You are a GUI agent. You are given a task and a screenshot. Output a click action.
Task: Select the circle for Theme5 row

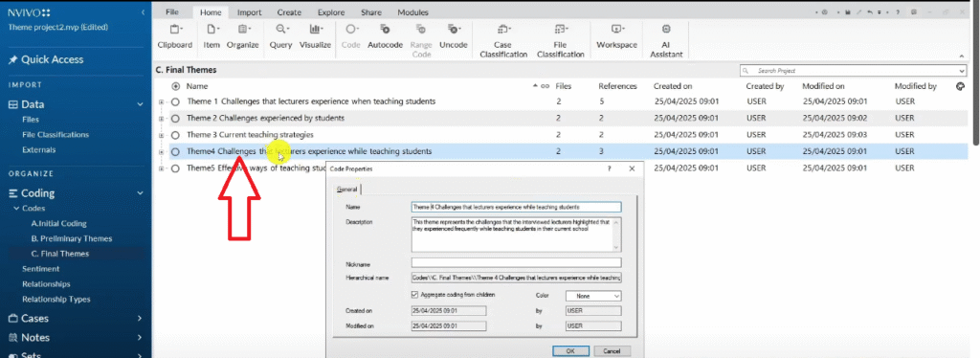coord(176,168)
